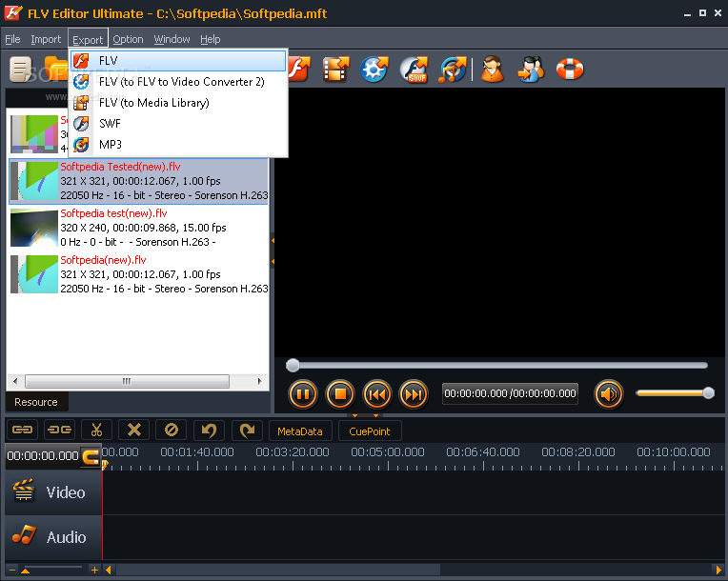
Task: Click the circle-slash disable icon
Action: pos(172,430)
